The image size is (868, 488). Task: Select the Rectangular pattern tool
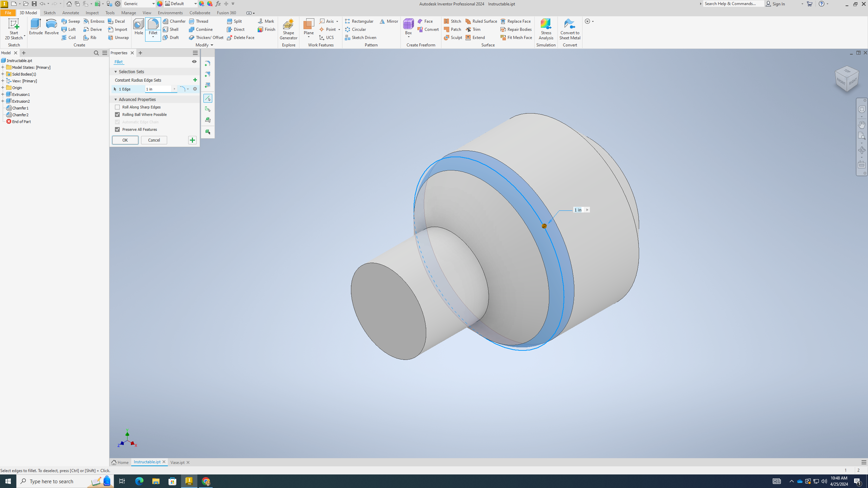pos(359,21)
